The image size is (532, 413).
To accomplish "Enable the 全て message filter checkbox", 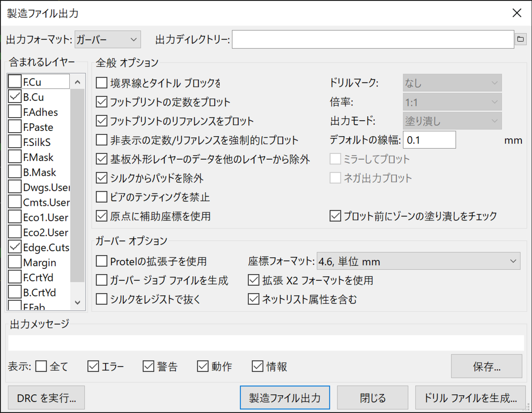I will point(41,366).
